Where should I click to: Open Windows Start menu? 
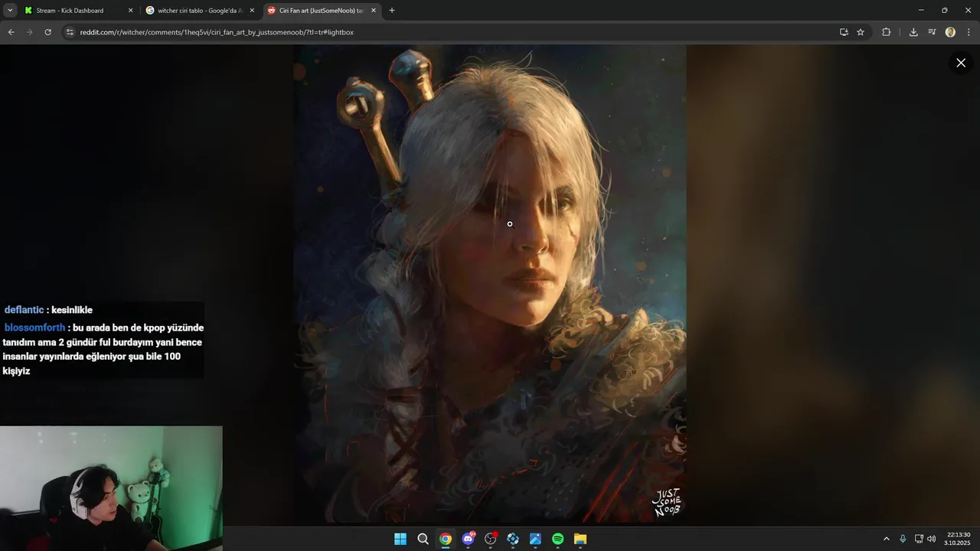pyautogui.click(x=400, y=539)
